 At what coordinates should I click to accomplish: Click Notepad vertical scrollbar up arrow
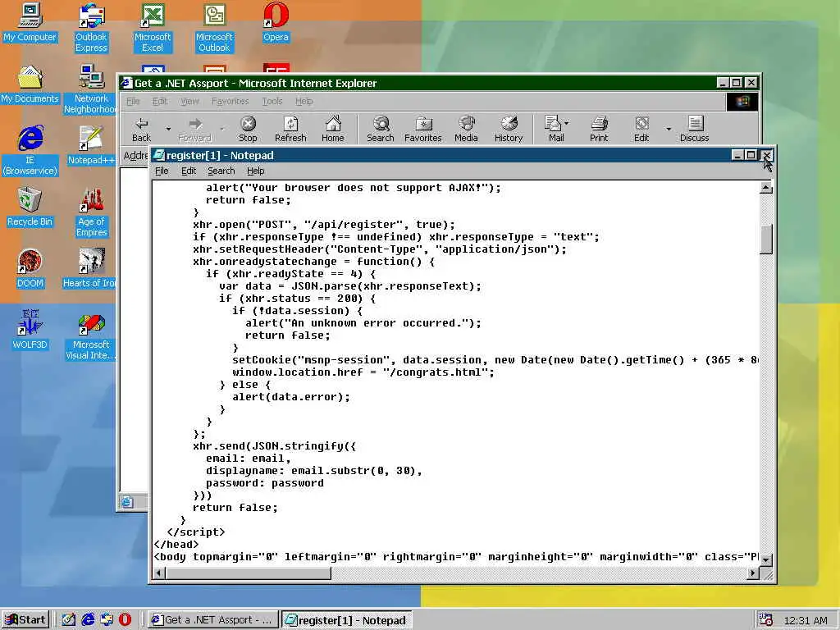pos(766,188)
